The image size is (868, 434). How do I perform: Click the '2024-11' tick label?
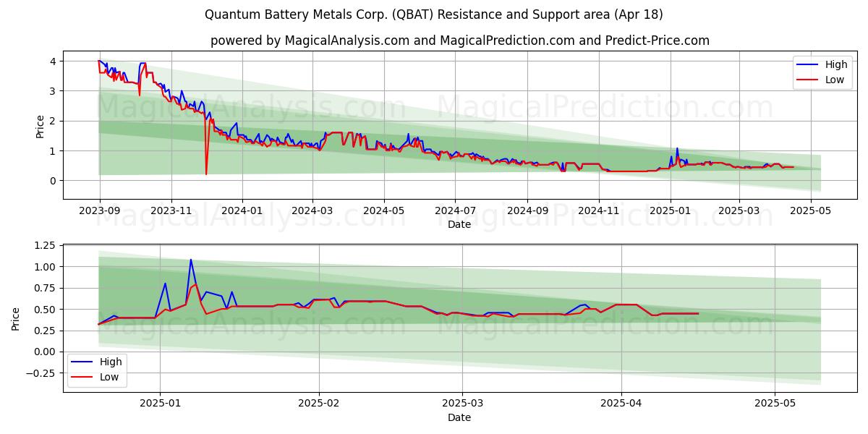599,210
